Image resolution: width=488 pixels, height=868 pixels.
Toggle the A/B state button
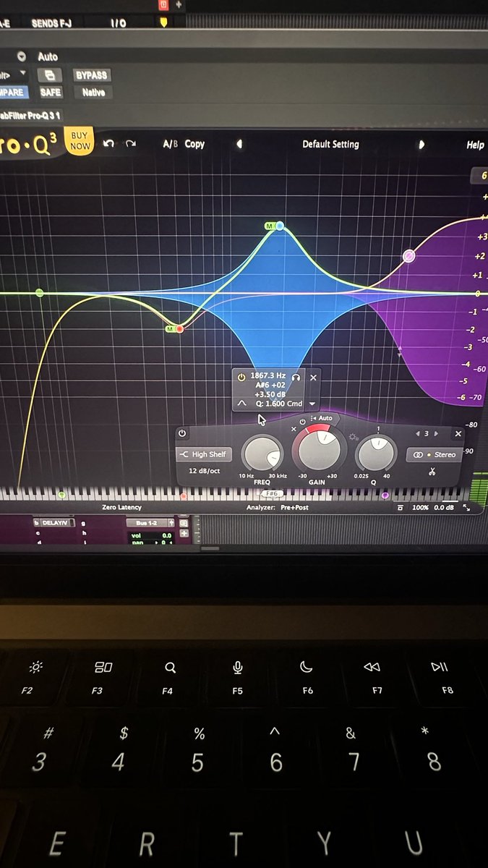point(170,144)
